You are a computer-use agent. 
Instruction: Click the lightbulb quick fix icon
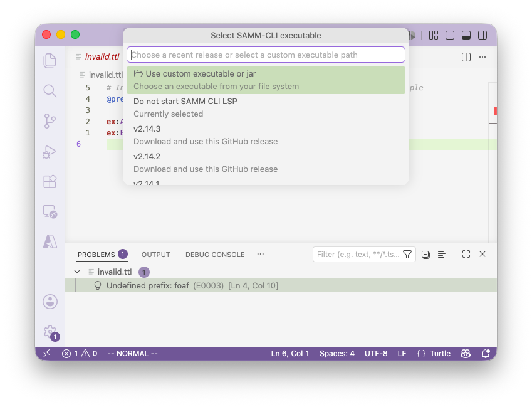pyautogui.click(x=98, y=285)
